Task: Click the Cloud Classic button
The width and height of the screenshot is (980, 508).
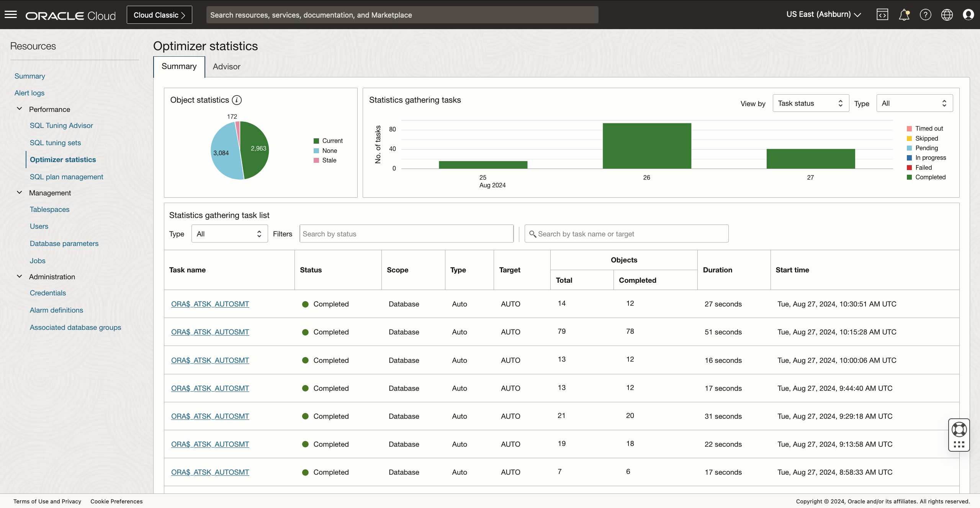Action: [159, 15]
